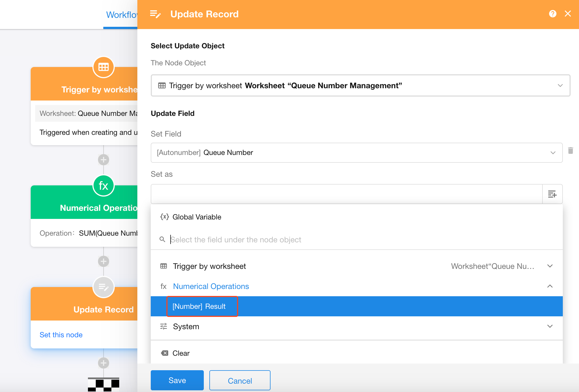Collapse the Numerical Operations group
Image resolution: width=579 pixels, height=392 pixels.
[550, 286]
